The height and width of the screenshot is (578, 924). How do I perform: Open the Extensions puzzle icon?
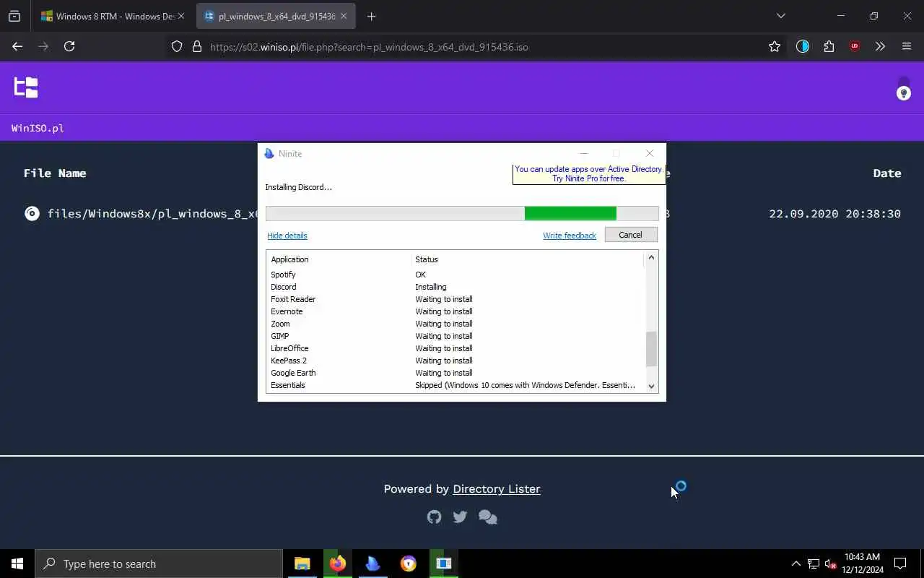click(829, 46)
